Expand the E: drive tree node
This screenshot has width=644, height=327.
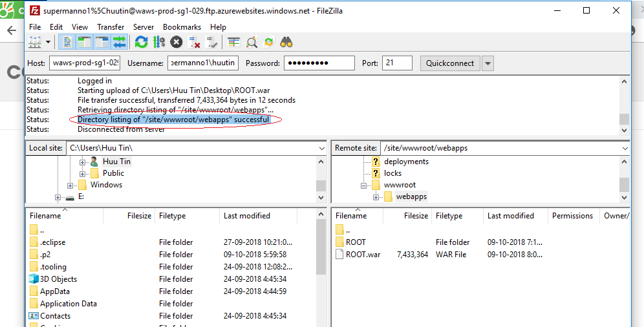tap(58, 197)
